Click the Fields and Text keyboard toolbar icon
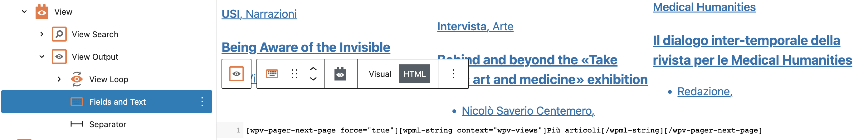 272,74
